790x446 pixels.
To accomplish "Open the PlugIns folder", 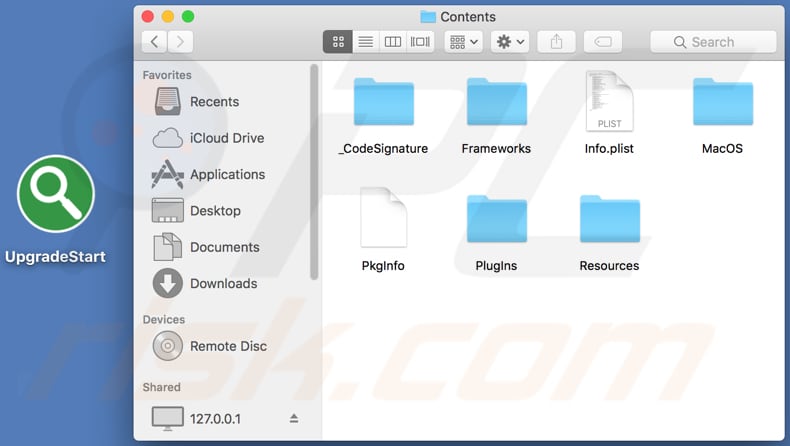I will [496, 220].
